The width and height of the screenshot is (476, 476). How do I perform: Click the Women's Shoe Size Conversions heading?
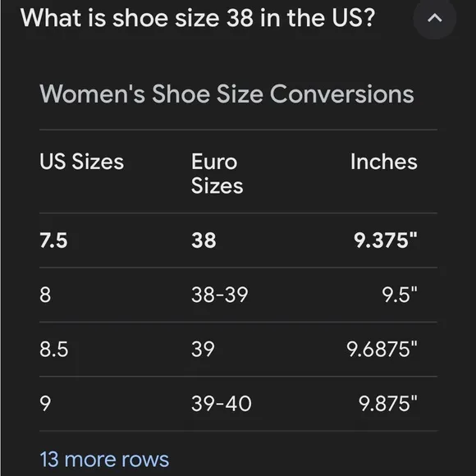click(227, 94)
